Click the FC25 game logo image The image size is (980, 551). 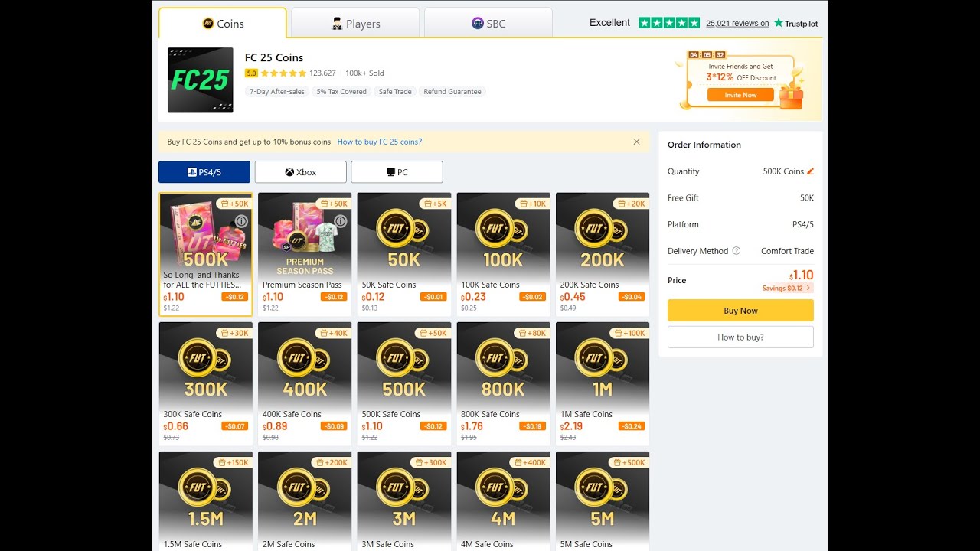pos(201,80)
